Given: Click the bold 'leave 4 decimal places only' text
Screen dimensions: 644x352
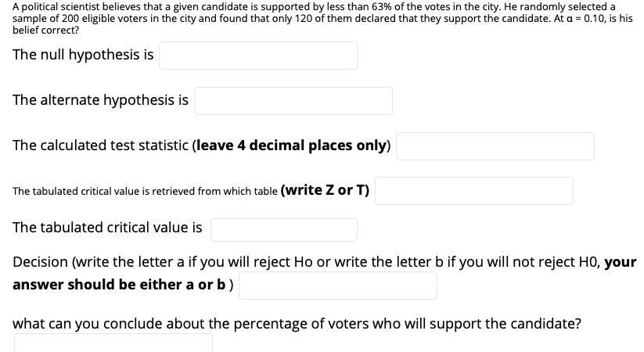Looking at the screenshot, I should point(292,145).
